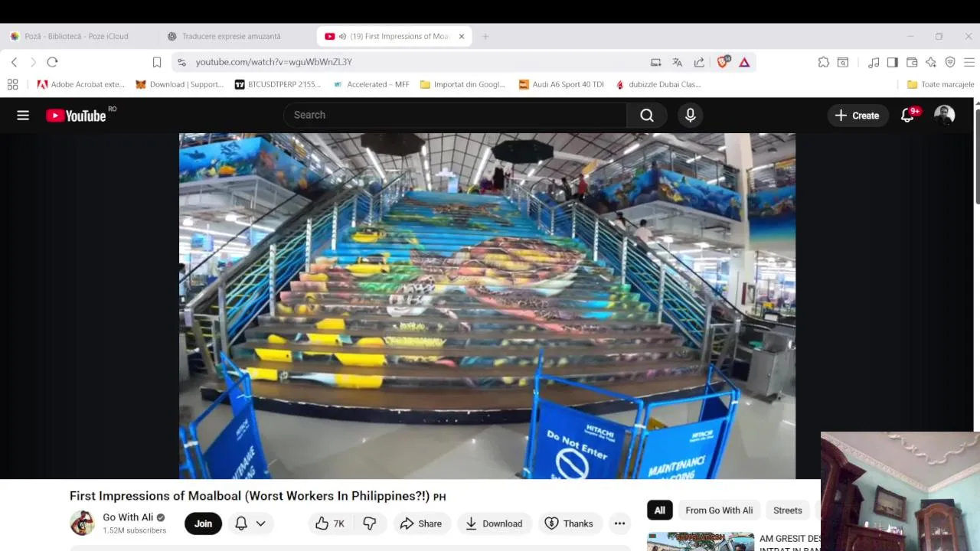Open the Brave Shields lion icon
The image size is (980, 551).
pyautogui.click(x=722, y=62)
